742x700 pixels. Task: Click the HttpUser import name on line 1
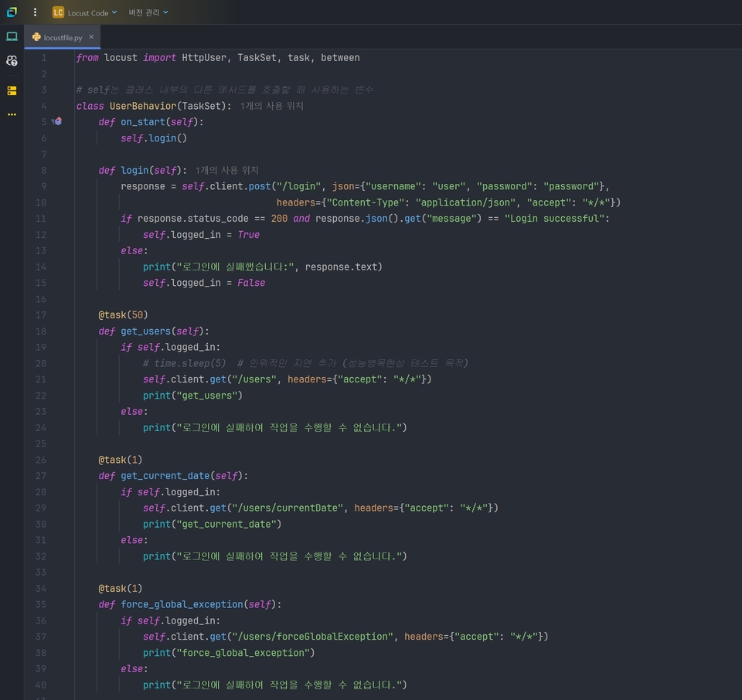click(x=204, y=58)
